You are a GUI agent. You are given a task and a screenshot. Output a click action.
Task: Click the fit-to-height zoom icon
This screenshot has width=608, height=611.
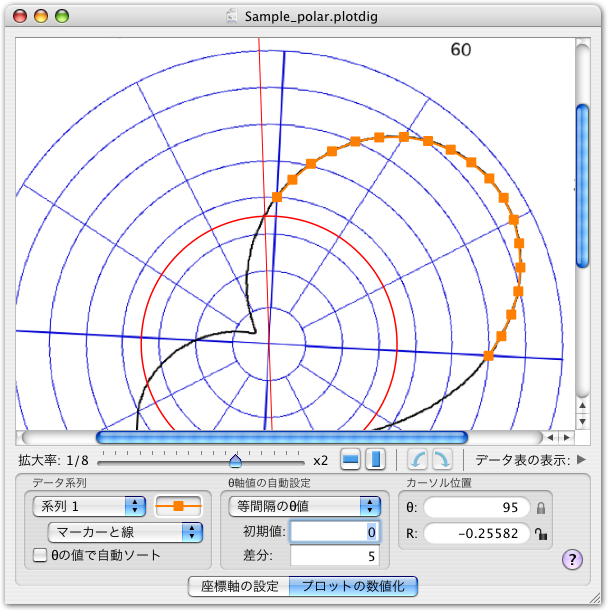tap(375, 460)
